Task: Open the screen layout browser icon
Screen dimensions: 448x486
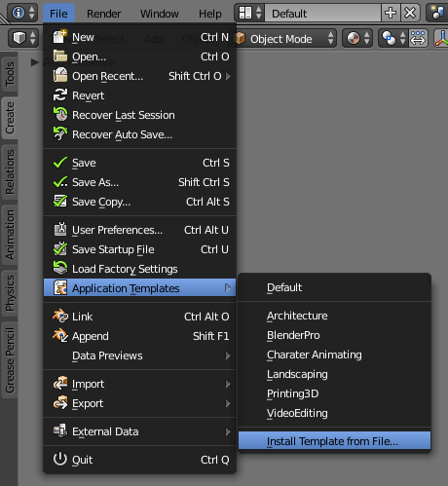Action: pos(249,13)
